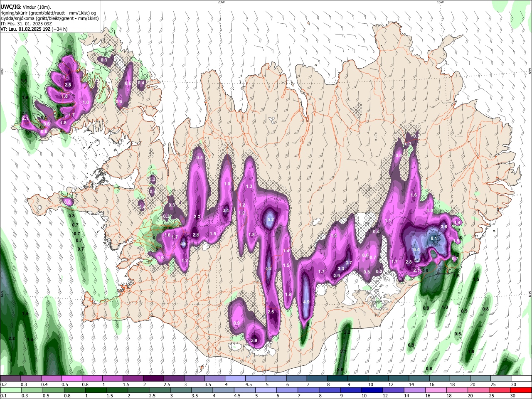The image size is (532, 399).
Task: Click the '8.1' precipitation value on the map
Action: pos(434,238)
